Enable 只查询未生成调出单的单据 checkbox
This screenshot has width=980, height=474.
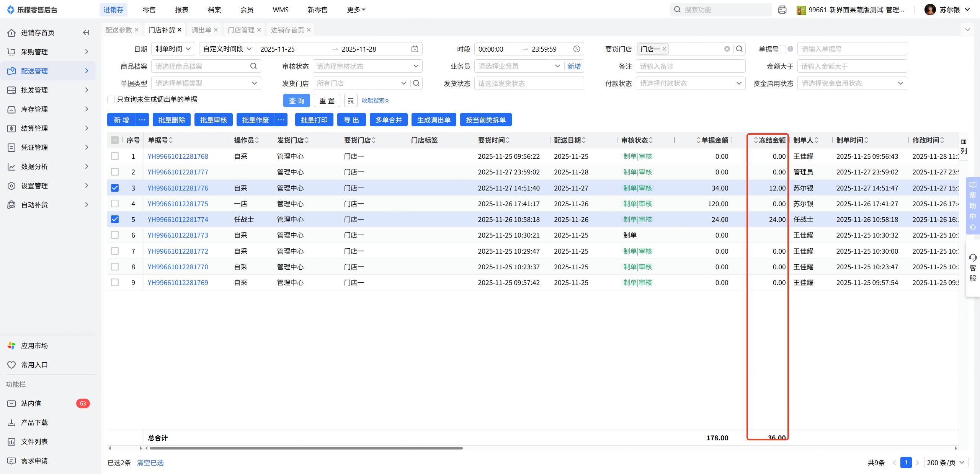(x=111, y=99)
